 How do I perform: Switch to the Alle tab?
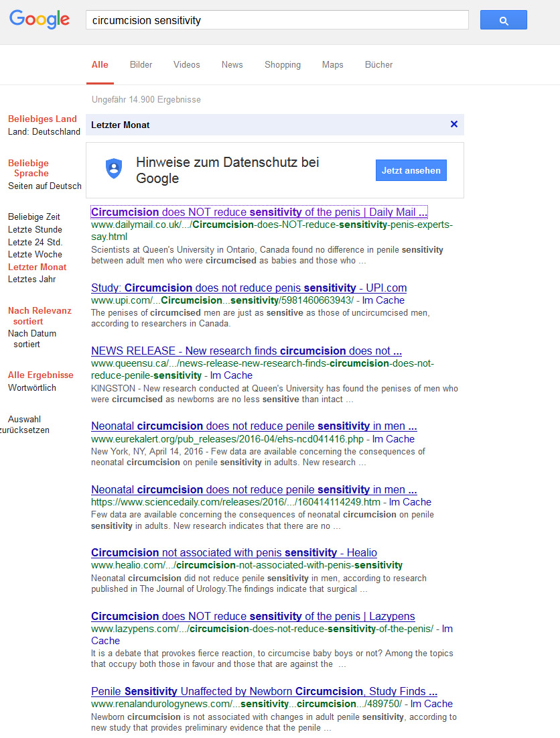[x=100, y=65]
